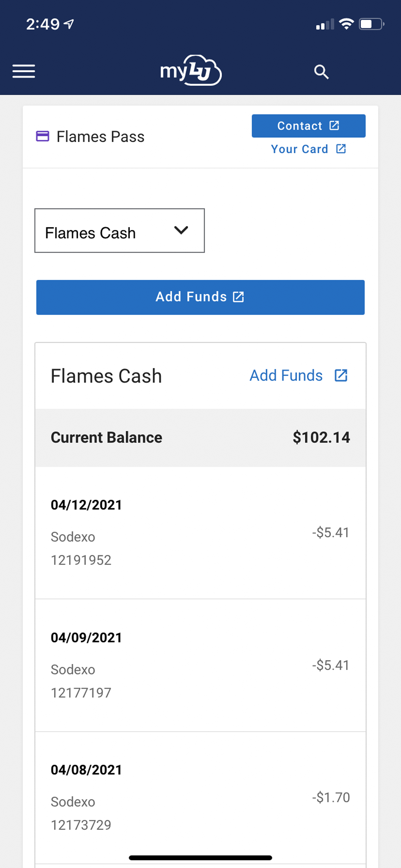Viewport: 401px width, 868px height.
Task: Tap the Current Balance row
Action: (200, 438)
